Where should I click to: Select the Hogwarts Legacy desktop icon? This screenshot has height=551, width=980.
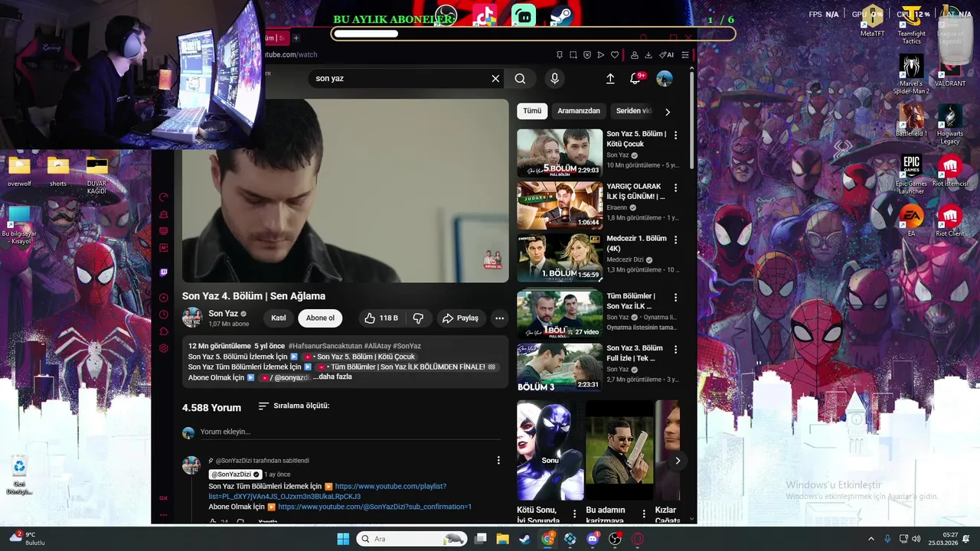pyautogui.click(x=950, y=125)
